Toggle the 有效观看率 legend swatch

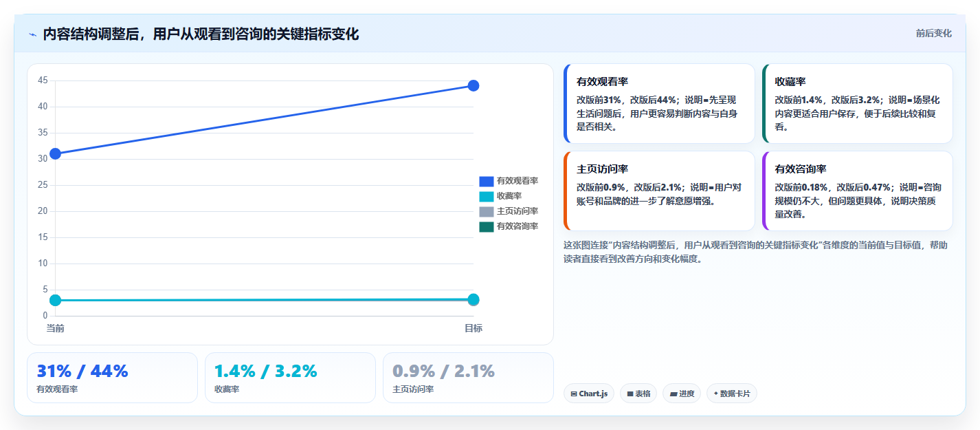tap(487, 181)
